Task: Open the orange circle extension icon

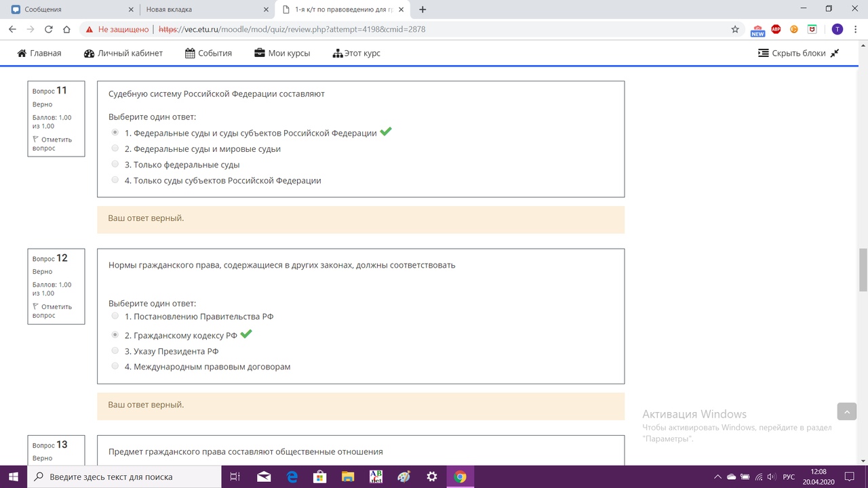Action: coord(794,29)
